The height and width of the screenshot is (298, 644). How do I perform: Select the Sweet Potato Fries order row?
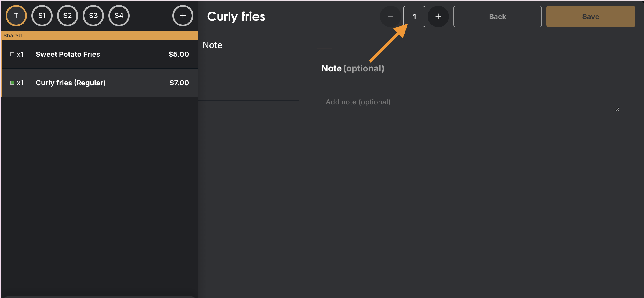click(99, 55)
